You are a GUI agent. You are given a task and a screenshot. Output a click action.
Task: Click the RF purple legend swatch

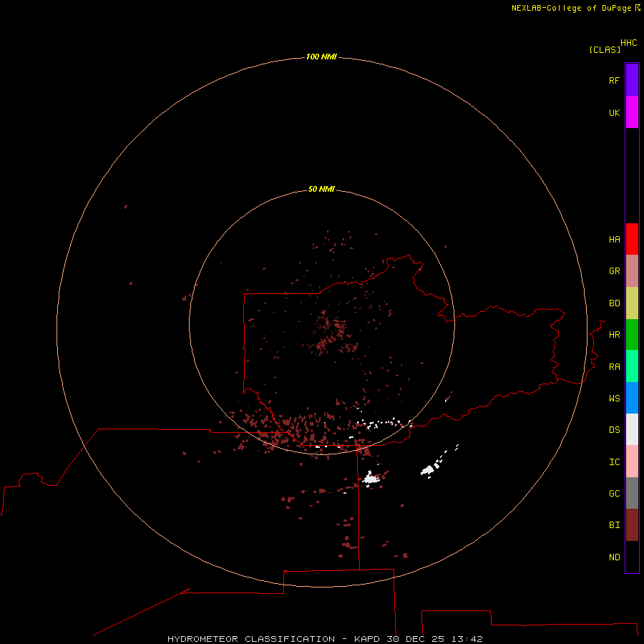(632, 80)
